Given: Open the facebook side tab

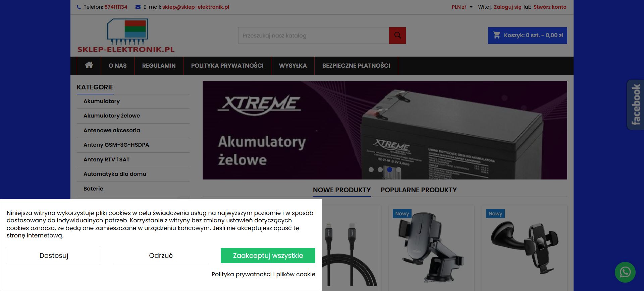Looking at the screenshot, I should pos(635,105).
